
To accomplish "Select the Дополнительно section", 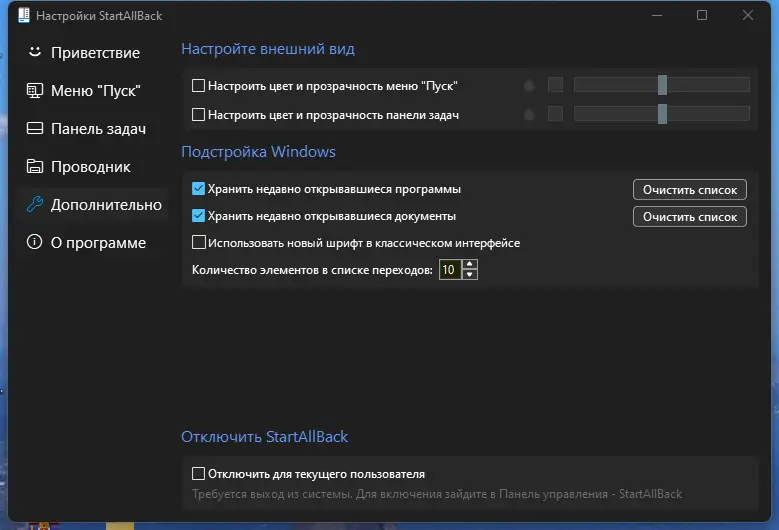I will pos(94,205).
